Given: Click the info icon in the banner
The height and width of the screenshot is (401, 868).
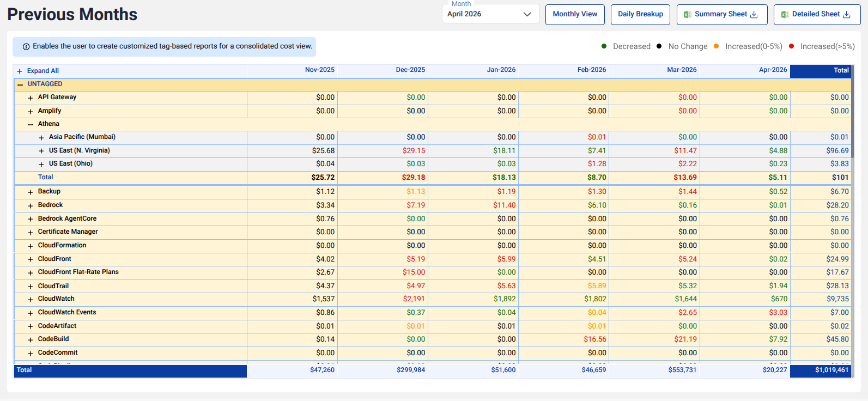Looking at the screenshot, I should coord(26,47).
